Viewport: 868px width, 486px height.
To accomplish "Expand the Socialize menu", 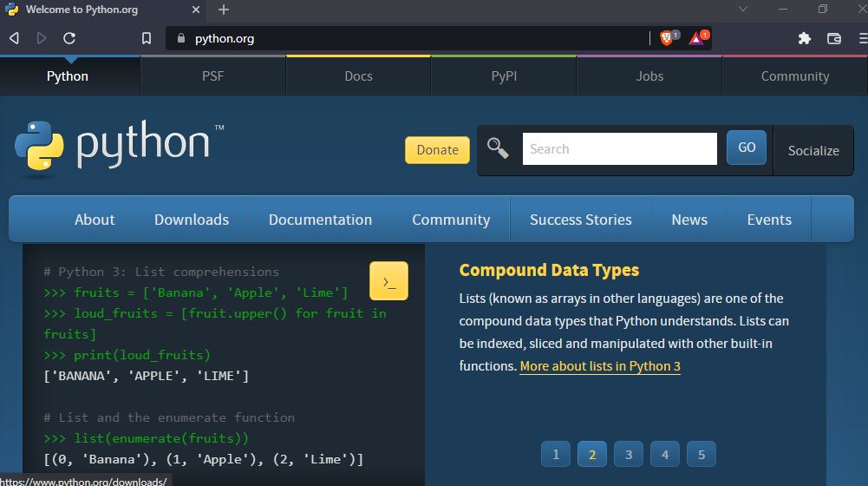I will pyautogui.click(x=813, y=150).
